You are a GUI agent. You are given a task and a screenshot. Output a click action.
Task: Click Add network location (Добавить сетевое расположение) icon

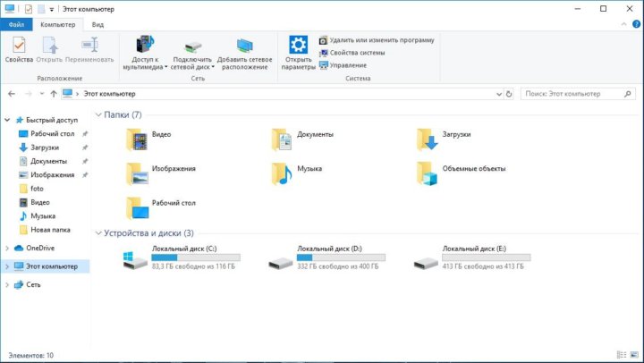pyautogui.click(x=244, y=47)
